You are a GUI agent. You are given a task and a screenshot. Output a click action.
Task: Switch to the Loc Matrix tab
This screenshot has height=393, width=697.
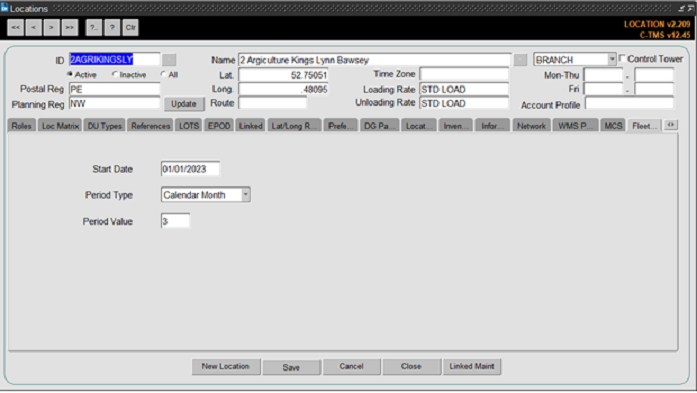[x=60, y=126]
